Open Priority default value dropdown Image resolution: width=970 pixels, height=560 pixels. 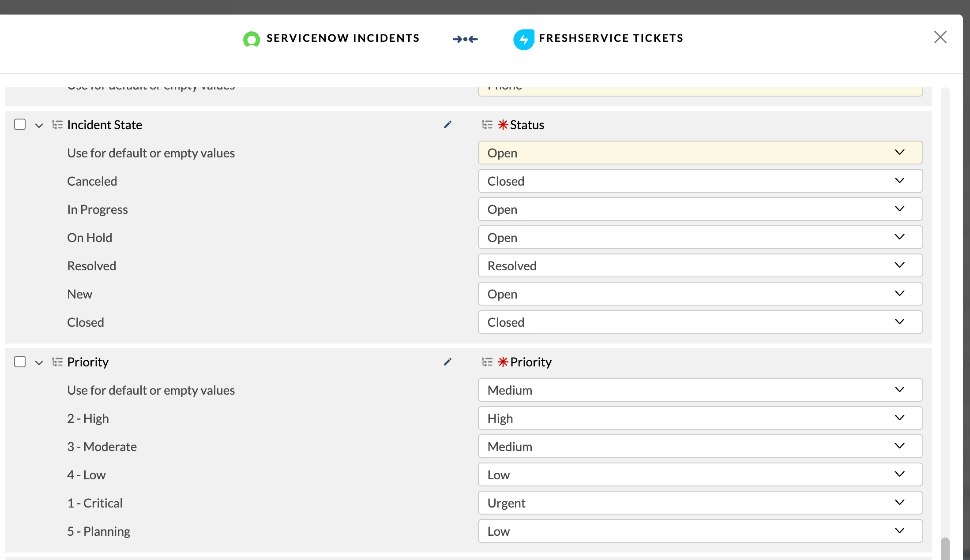pos(700,390)
